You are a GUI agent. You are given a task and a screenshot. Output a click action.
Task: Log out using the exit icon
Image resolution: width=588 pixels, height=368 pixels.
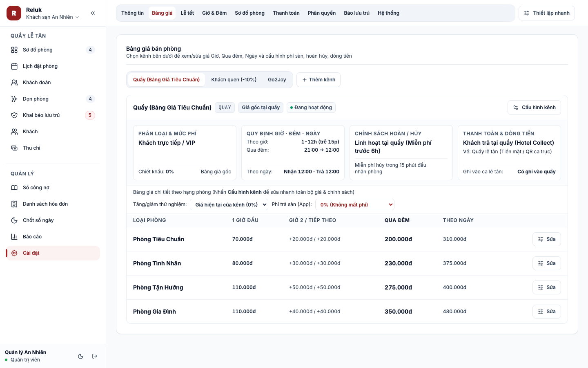95,356
